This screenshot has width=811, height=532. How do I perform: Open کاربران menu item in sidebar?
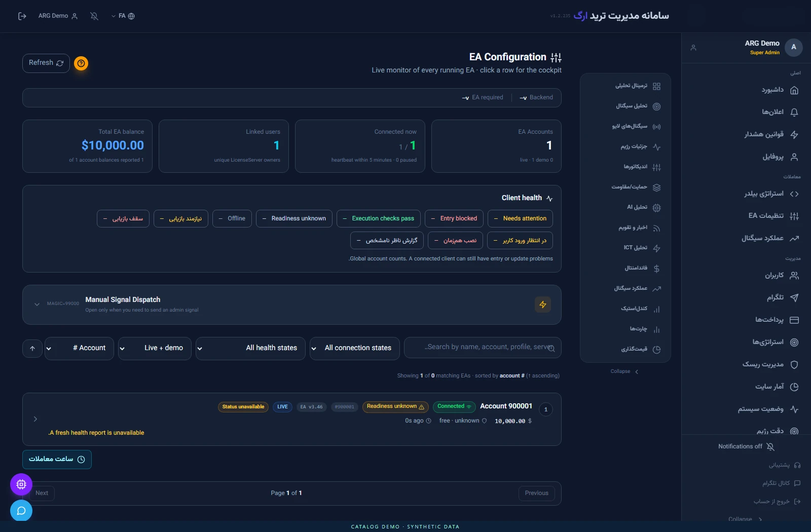781,276
